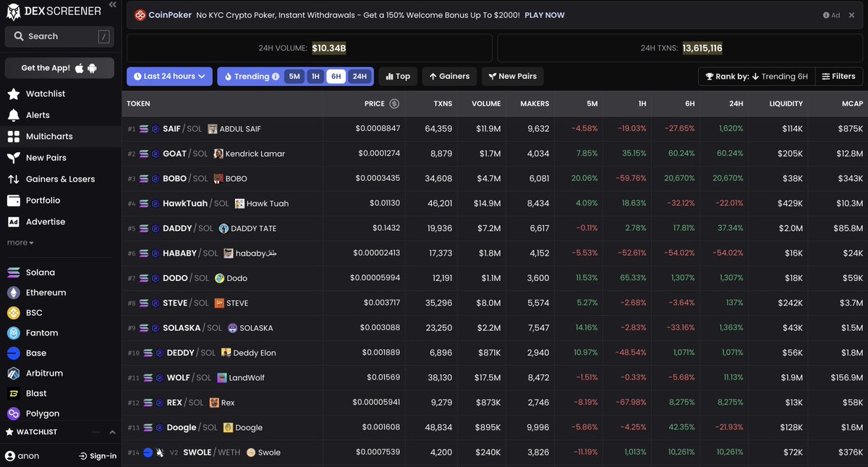Viewport: 868px width, 467px height.
Task: Click the slash shortcut key in search
Action: (x=103, y=36)
